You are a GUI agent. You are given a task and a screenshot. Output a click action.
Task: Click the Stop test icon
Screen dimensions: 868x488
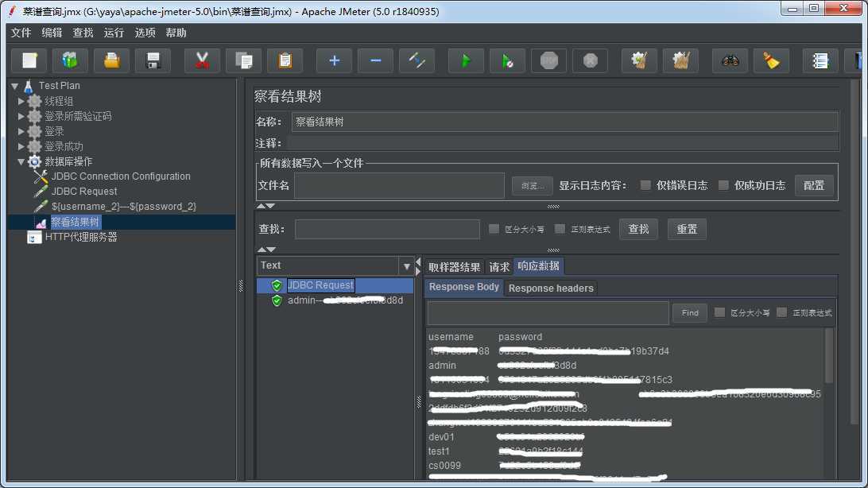[548, 60]
